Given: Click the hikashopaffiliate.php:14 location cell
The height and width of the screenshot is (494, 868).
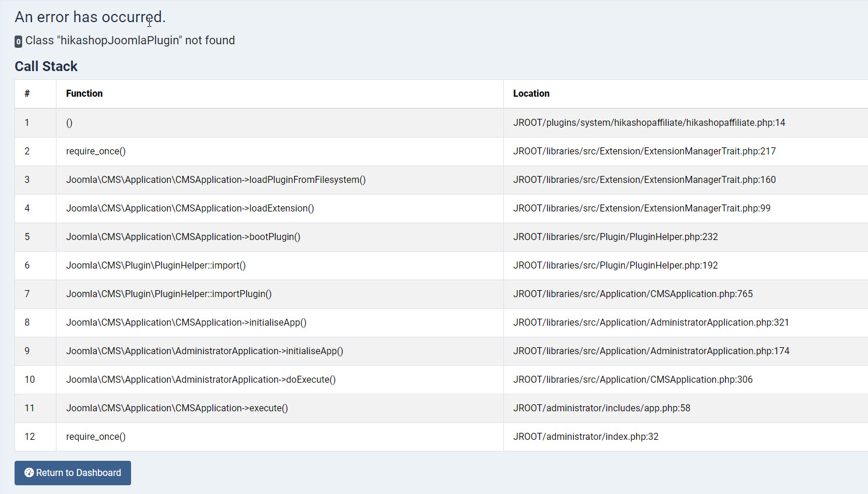Looking at the screenshot, I should coord(649,123).
